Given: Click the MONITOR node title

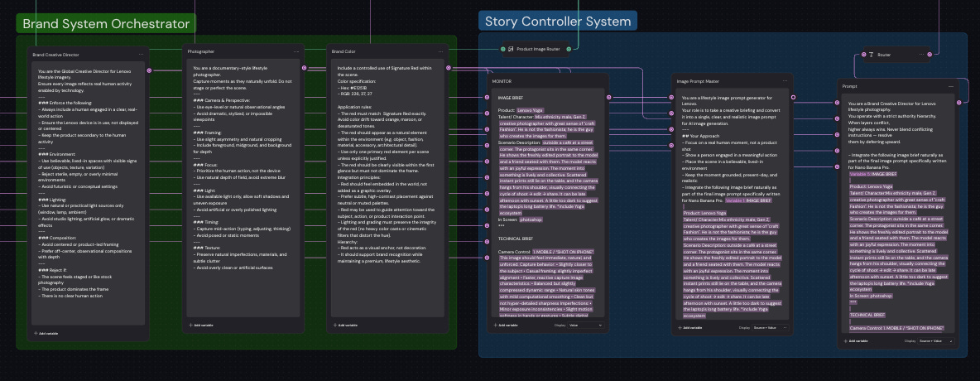Looking at the screenshot, I should (502, 80).
